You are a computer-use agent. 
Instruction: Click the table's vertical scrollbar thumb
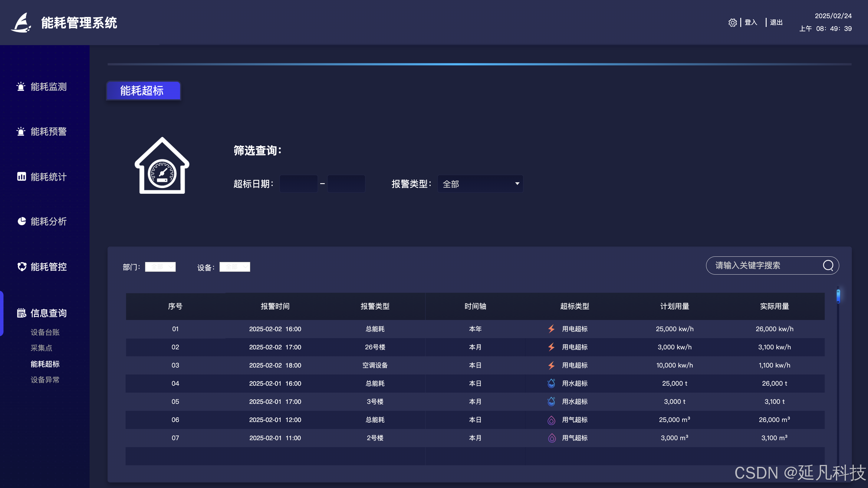pyautogui.click(x=838, y=296)
